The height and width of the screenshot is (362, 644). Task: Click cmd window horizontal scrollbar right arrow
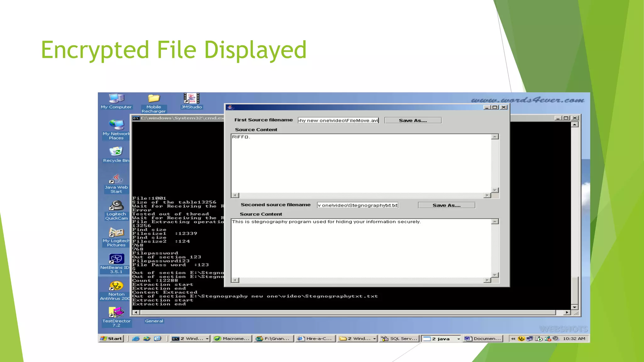(567, 312)
